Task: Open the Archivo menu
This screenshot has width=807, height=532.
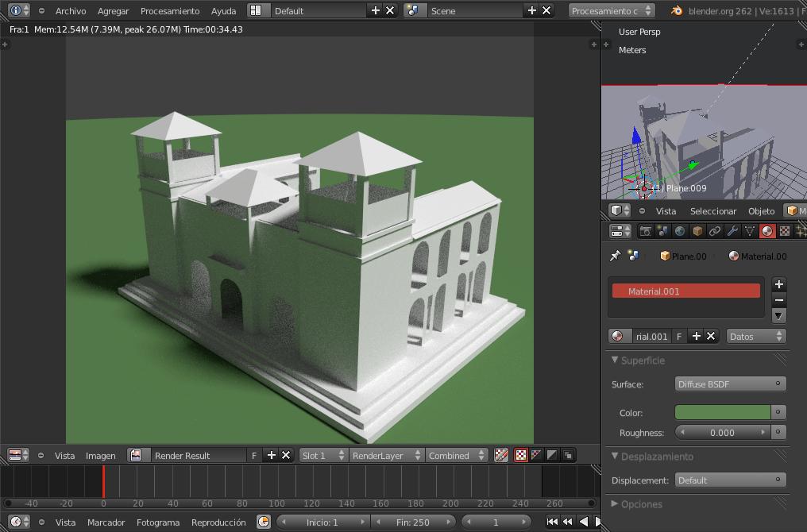Action: click(x=71, y=11)
